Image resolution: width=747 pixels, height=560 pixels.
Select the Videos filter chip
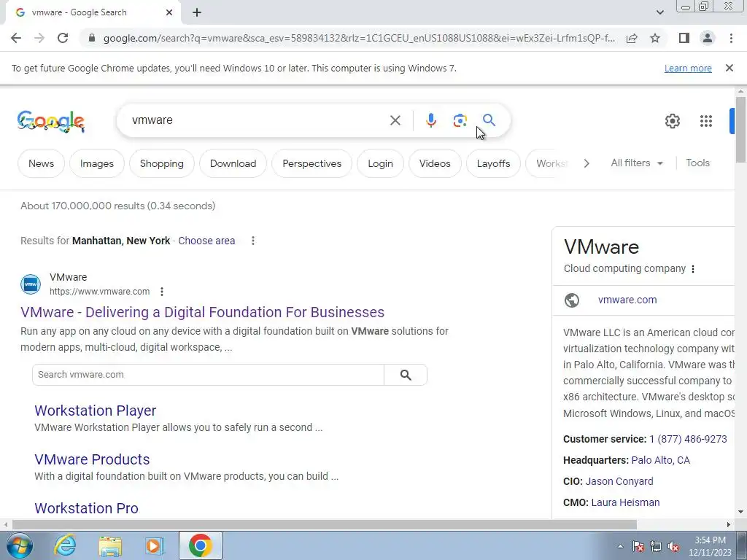pos(435,163)
